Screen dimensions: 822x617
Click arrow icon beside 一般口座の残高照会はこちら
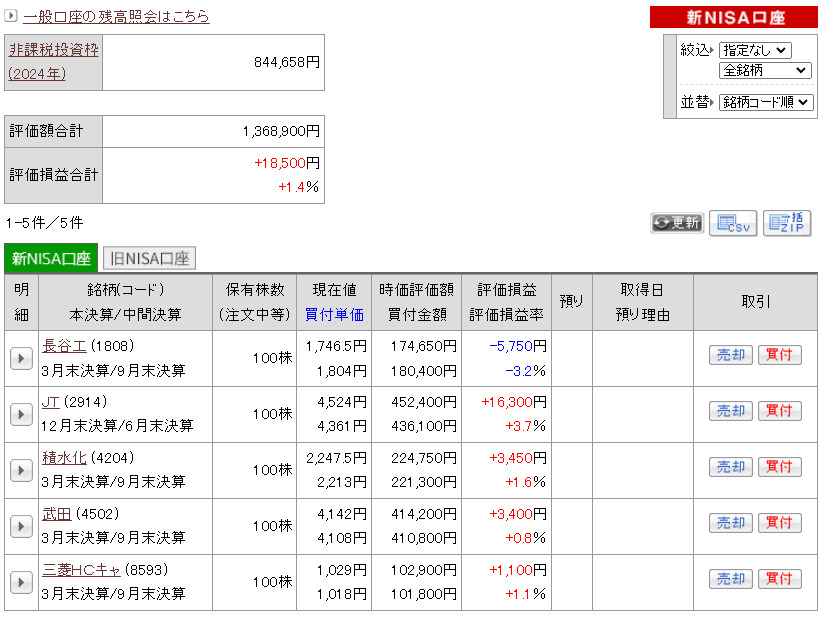(x=12, y=17)
